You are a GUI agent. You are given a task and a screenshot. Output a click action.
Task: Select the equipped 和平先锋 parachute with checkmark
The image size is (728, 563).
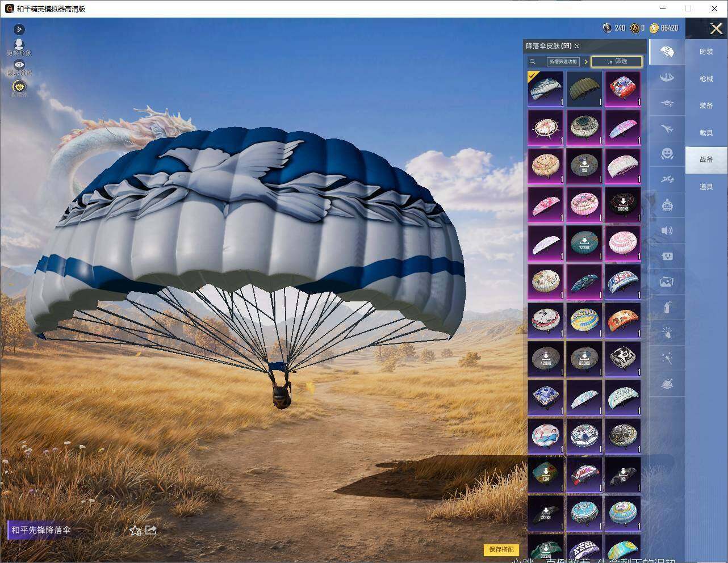545,88
